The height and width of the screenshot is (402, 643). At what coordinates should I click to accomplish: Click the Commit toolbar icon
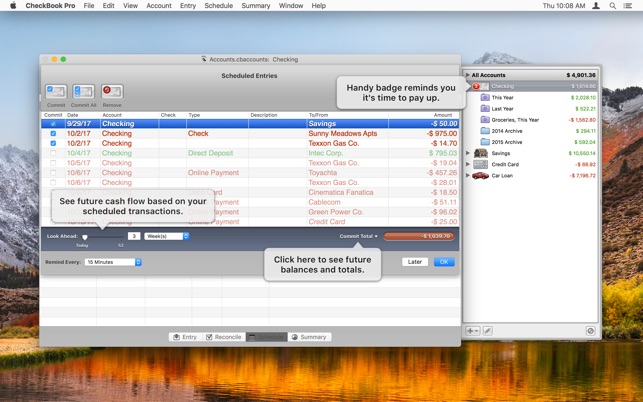click(56, 91)
